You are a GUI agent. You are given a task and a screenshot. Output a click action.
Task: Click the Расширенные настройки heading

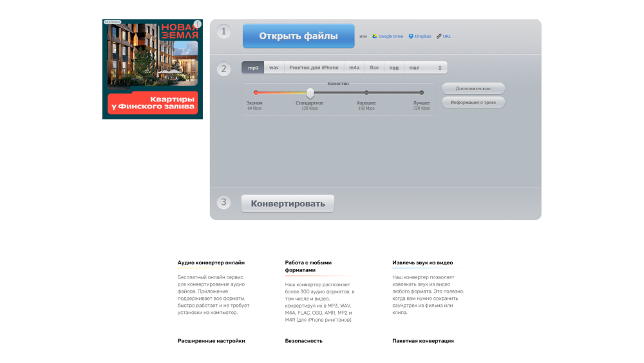click(x=211, y=341)
